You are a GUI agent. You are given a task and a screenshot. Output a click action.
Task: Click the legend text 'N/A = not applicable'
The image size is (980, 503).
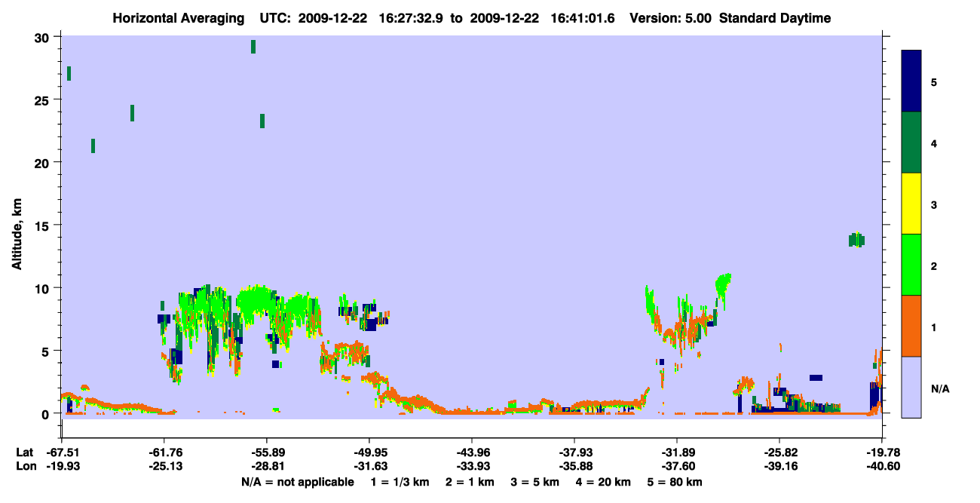298,482
